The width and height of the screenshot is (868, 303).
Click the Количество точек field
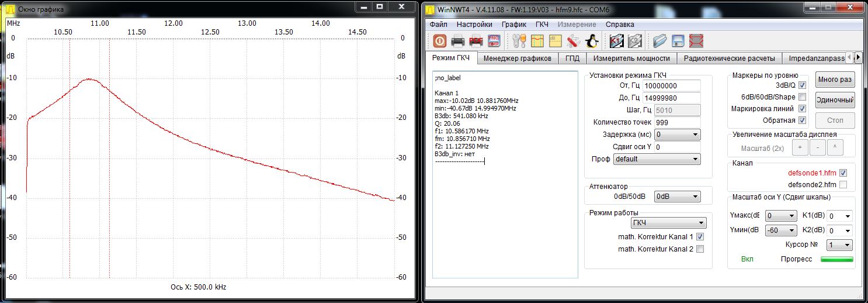coord(677,122)
